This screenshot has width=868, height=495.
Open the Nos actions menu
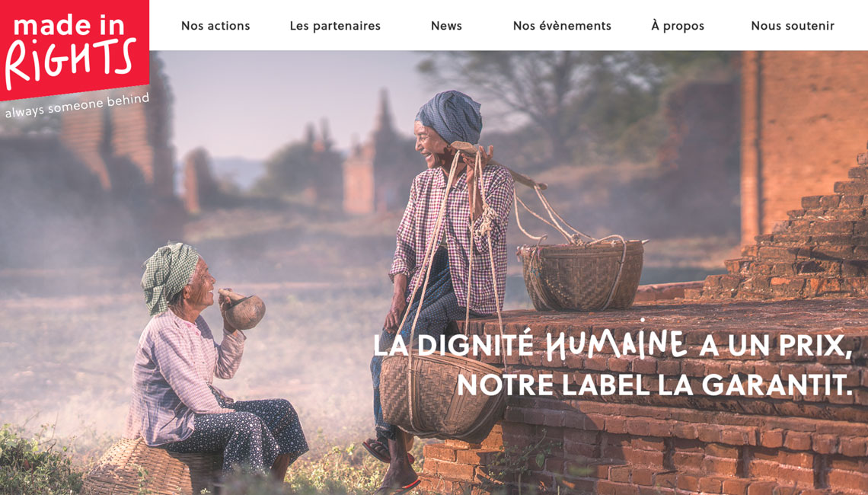pyautogui.click(x=215, y=25)
